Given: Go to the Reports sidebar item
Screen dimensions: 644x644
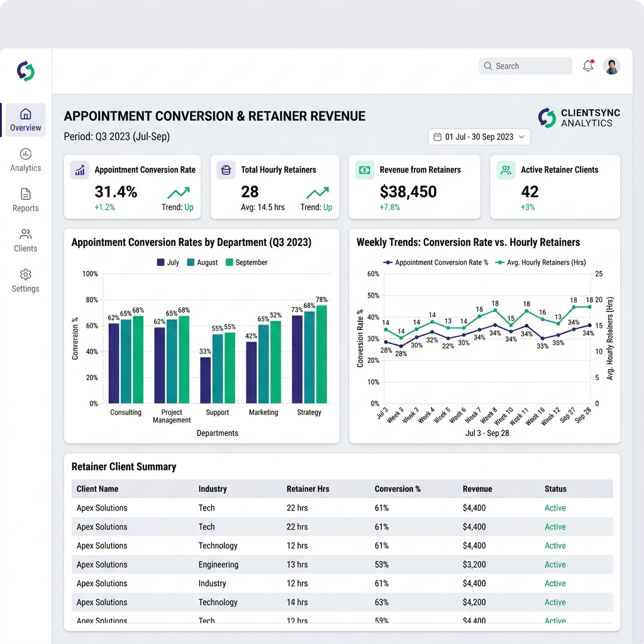Looking at the screenshot, I should coord(25,201).
